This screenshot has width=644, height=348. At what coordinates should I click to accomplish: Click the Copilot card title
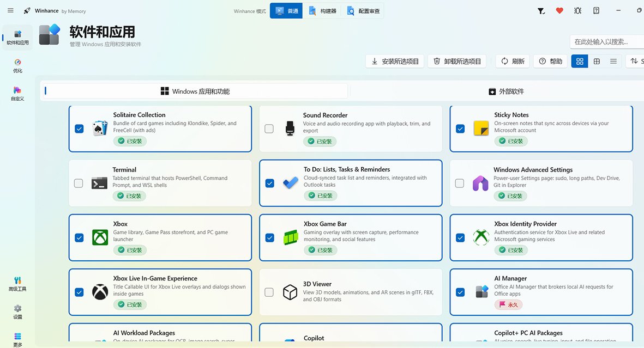tap(314, 338)
